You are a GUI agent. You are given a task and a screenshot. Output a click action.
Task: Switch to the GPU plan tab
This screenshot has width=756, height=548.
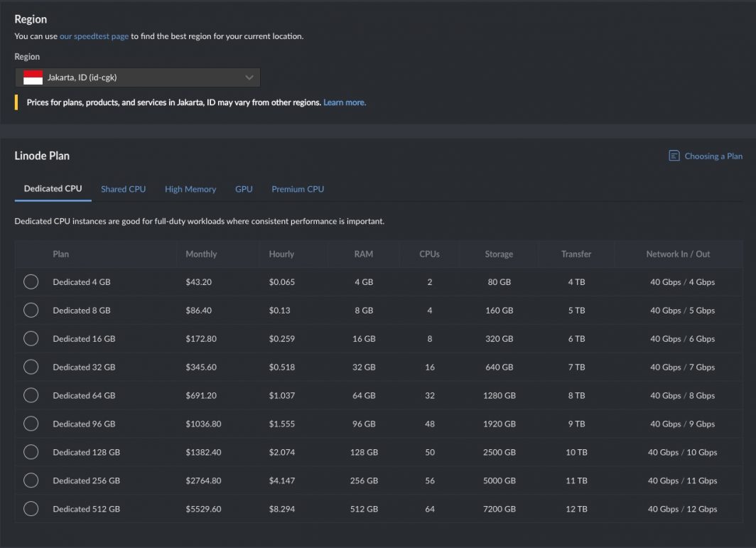point(244,189)
